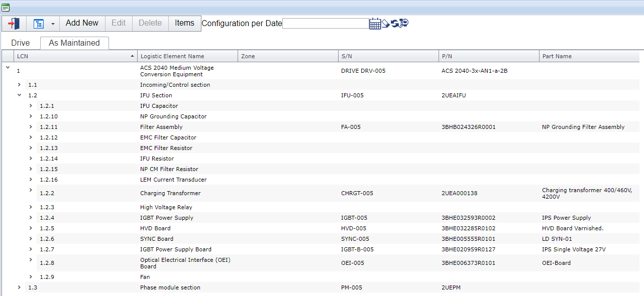
Task: Click the Add New button
Action: pyautogui.click(x=82, y=23)
